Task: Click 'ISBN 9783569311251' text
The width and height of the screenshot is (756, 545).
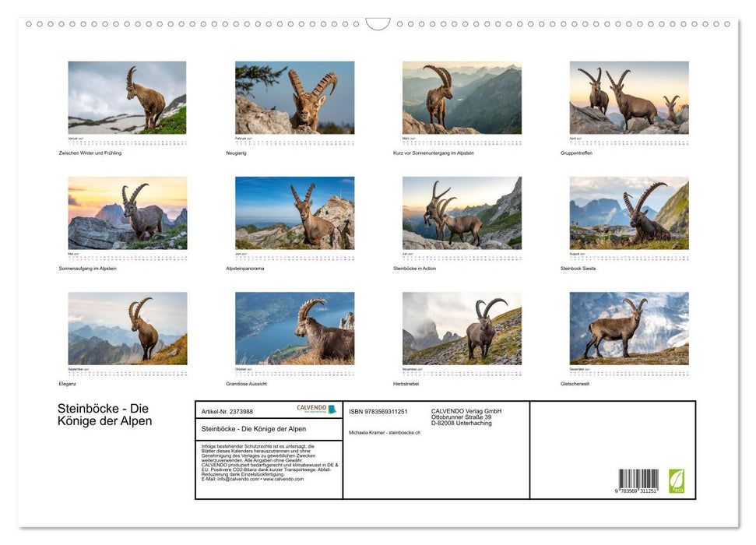Action: pyautogui.click(x=378, y=411)
